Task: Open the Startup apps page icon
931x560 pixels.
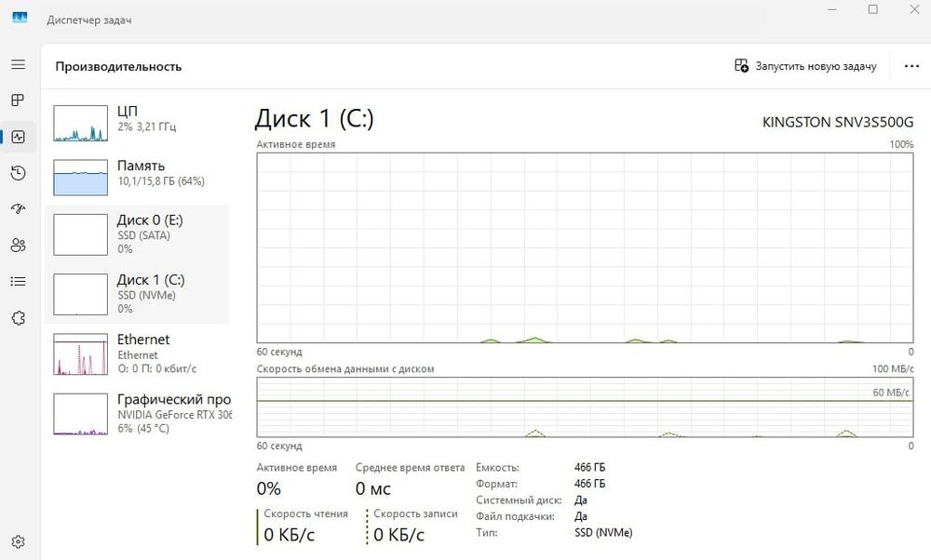Action: point(18,209)
